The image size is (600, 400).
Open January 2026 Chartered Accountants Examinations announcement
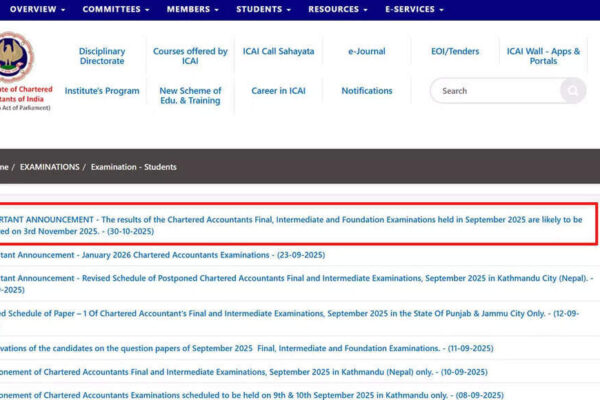162,255
